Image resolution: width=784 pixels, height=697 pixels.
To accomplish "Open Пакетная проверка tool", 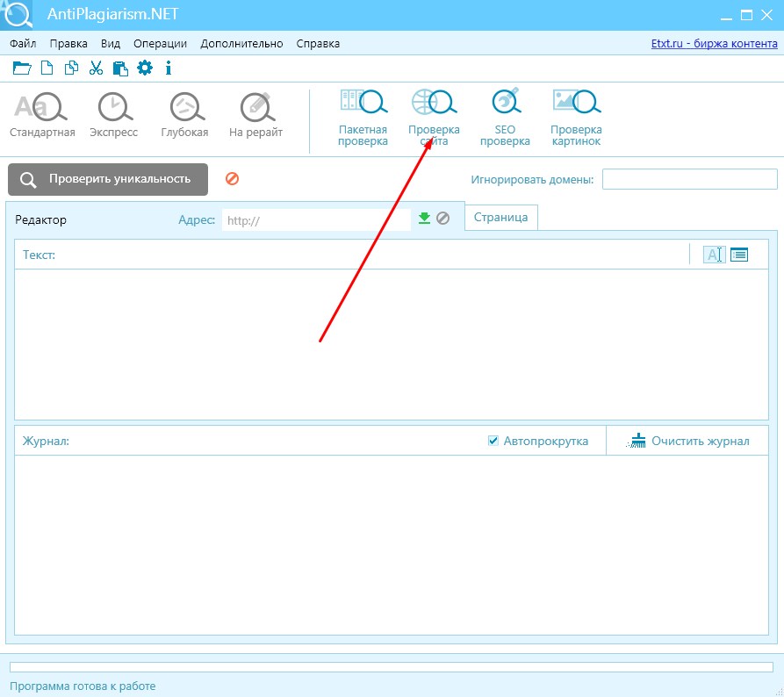I will point(363,118).
